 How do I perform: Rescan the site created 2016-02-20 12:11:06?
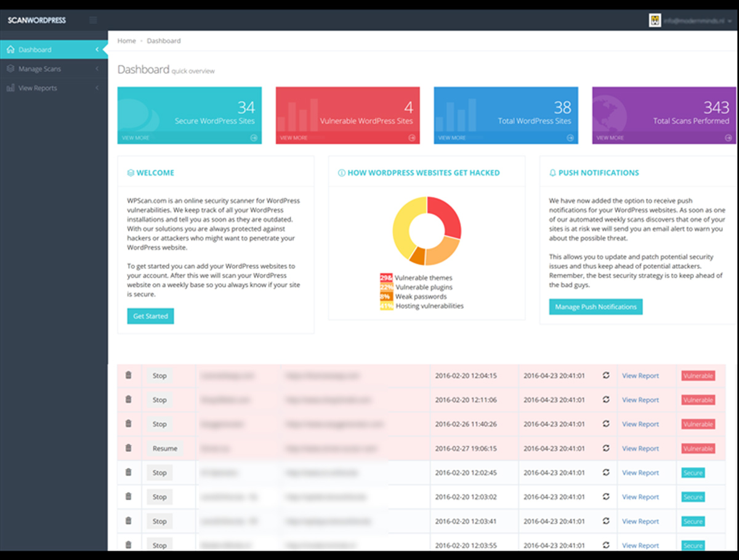pos(606,399)
